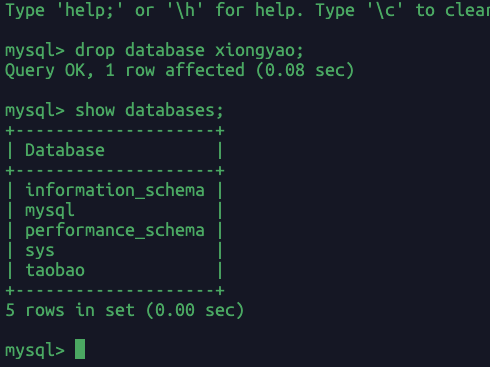Click the green terminal cursor block

[x=80, y=349]
